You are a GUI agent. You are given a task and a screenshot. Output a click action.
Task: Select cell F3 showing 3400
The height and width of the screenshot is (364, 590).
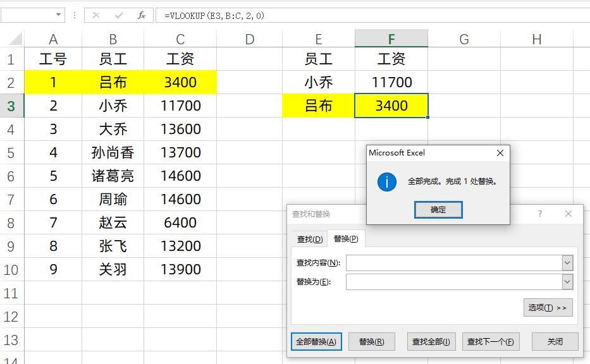[391, 106]
